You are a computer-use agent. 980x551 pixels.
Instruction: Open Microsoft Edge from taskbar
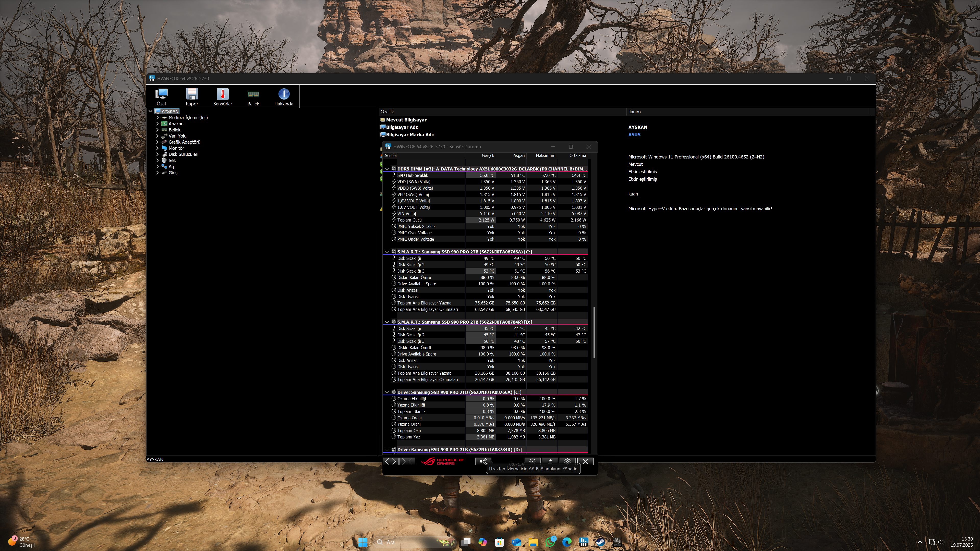click(x=567, y=542)
